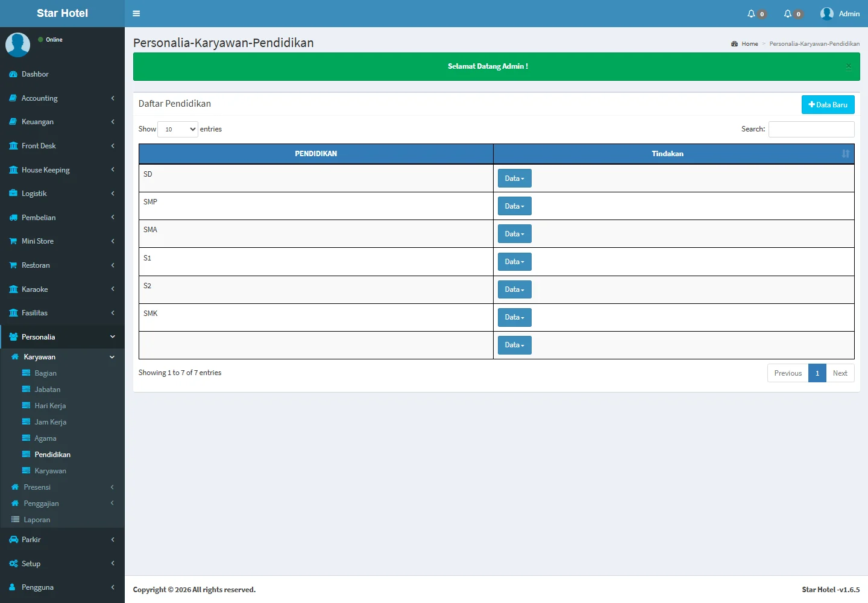This screenshot has width=868, height=603.
Task: Dismiss the green welcome alert banner
Action: [848, 66]
